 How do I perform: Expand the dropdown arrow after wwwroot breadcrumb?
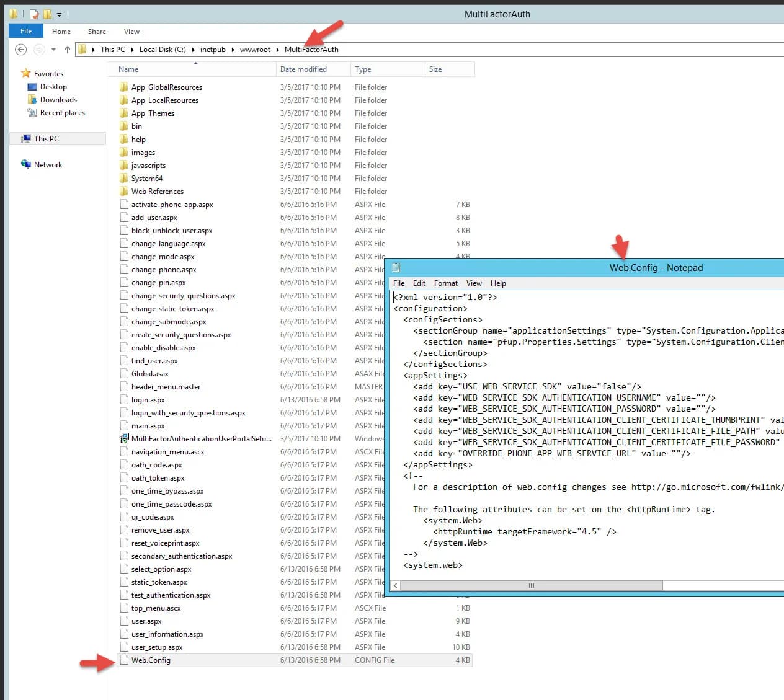pos(278,50)
